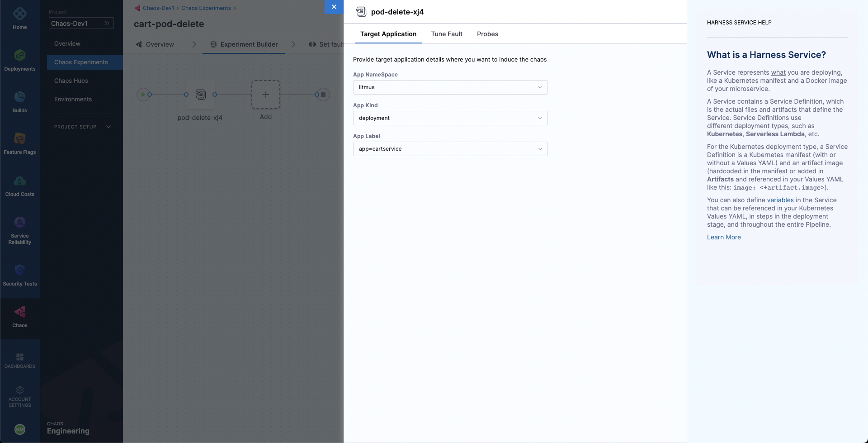
Task: Click the HARNESS SERVICE HELP label
Action: [739, 22]
